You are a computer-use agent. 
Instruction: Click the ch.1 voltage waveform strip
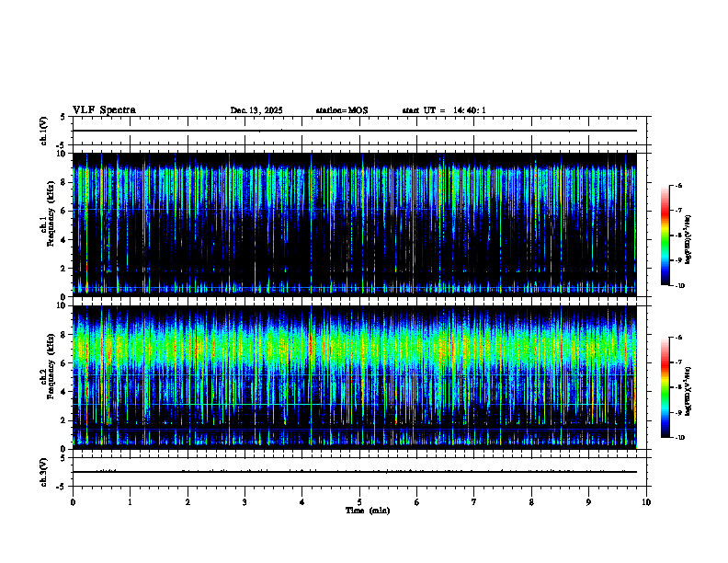tap(359, 131)
